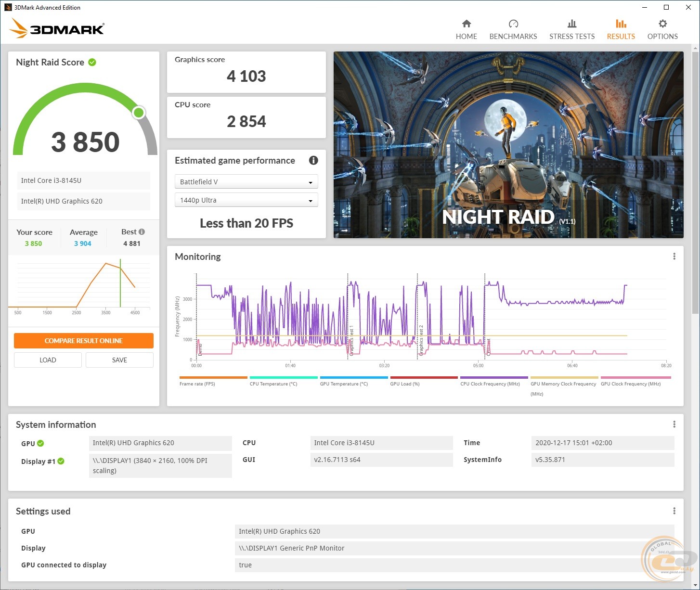Screen dimensions: 700x590
Task: Switch to the Results tab
Action: [x=621, y=29]
